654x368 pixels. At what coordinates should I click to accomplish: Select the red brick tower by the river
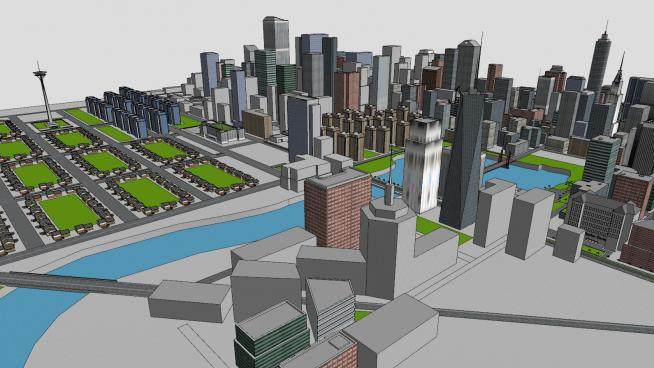(337, 209)
